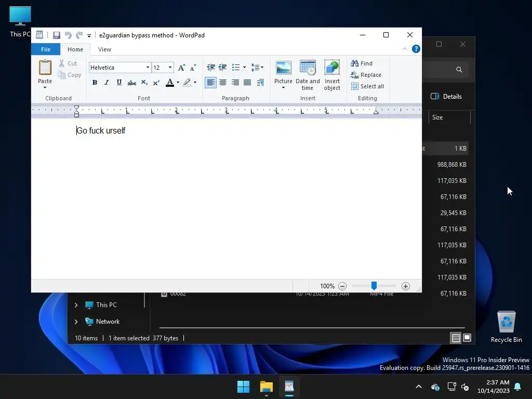Click the right indent ruler marker
Image resolution: width=532 pixels, height=399 pixels.
[376, 112]
